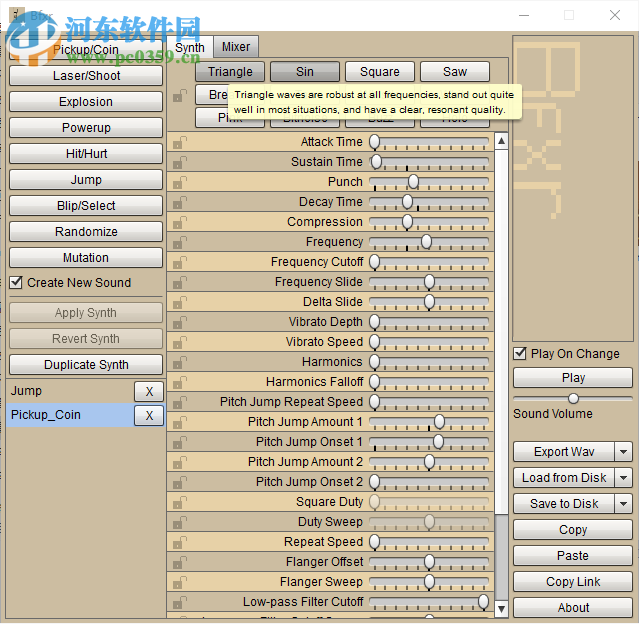Viewport: 639px width, 624px height.
Task: Toggle the lock icon for Punch
Action: 179,182
